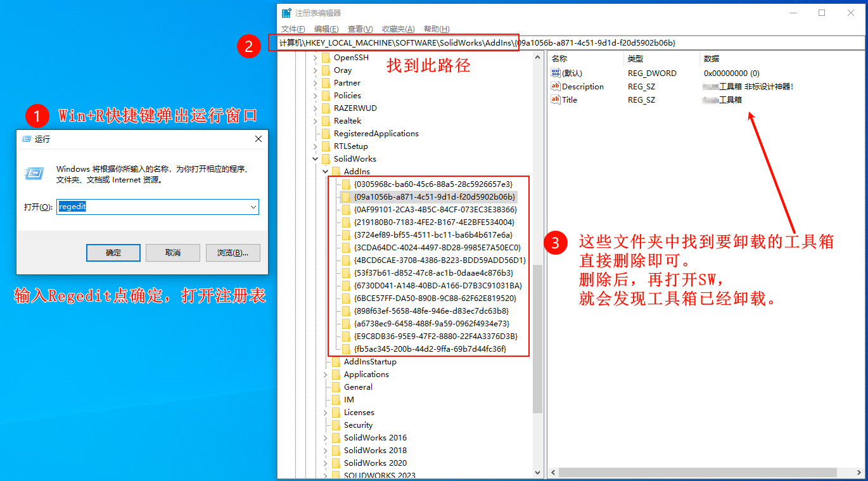868x481 pixels.
Task: Click the Description string value icon
Action: (556, 87)
